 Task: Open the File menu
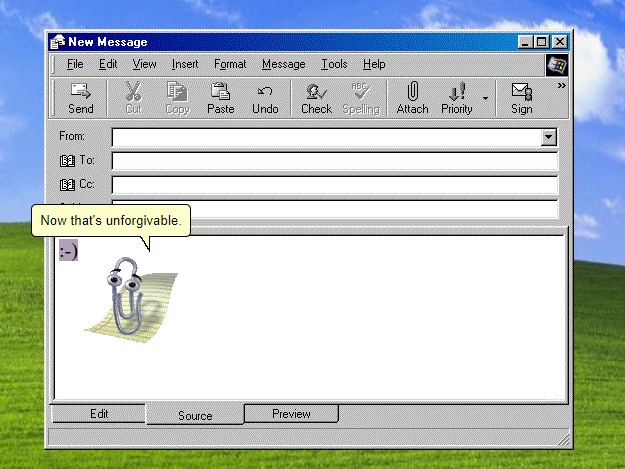point(75,64)
